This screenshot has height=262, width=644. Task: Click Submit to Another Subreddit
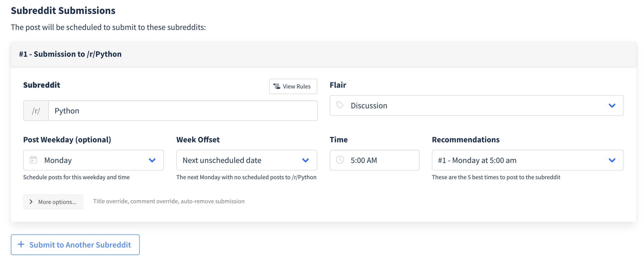(x=75, y=245)
